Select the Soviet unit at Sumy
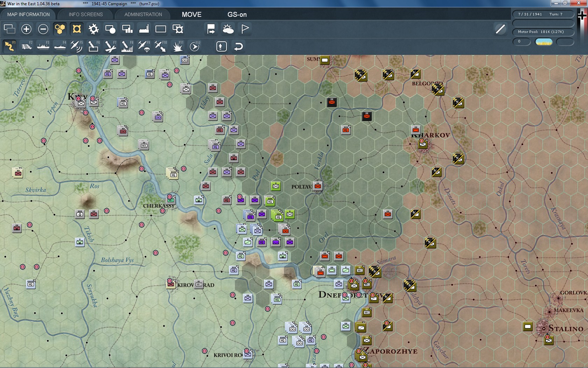The height and width of the screenshot is (368, 588). click(x=325, y=60)
